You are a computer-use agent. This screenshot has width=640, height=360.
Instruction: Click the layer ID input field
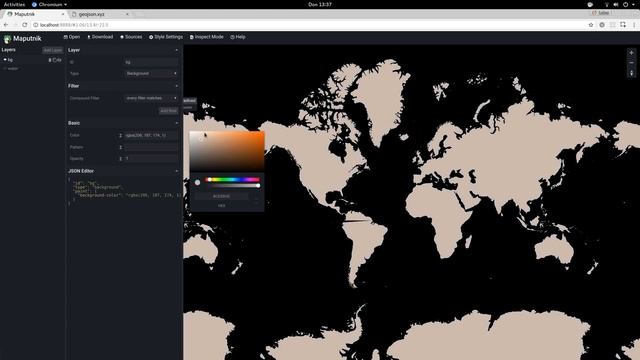pos(151,62)
